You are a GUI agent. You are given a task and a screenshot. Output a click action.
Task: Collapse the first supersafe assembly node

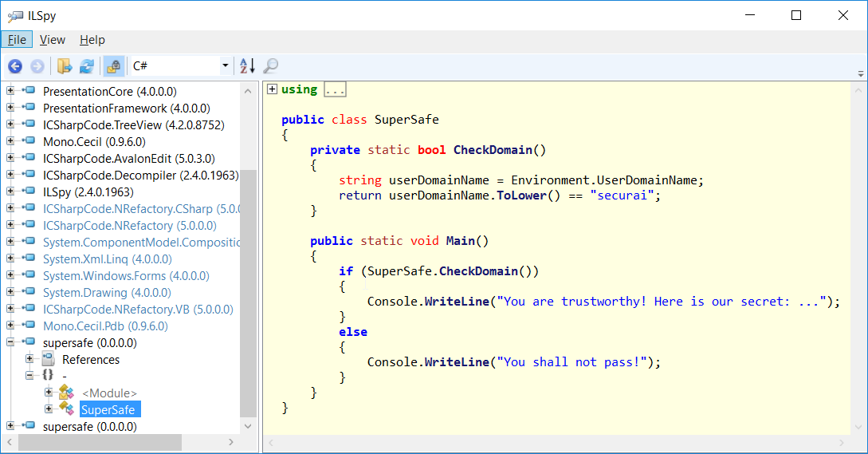pos(10,342)
